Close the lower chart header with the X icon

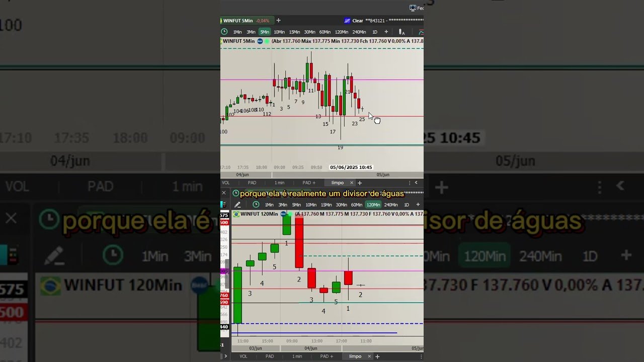point(224,193)
